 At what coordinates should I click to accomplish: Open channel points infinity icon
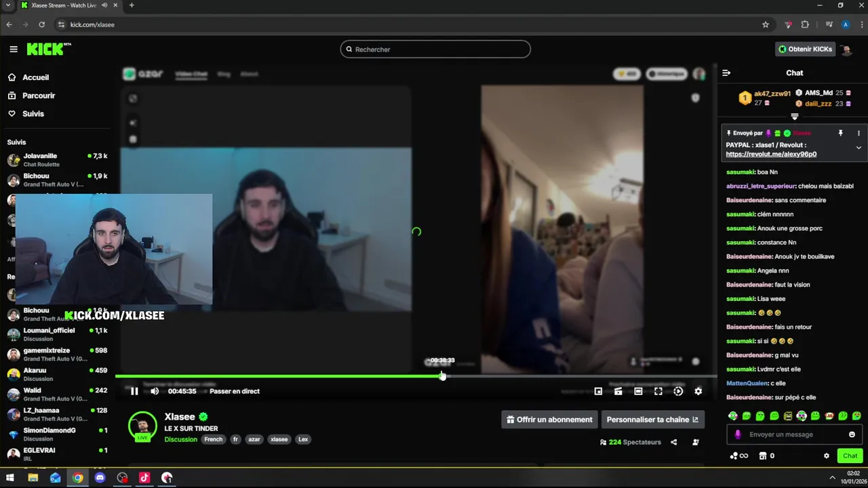[x=738, y=455]
